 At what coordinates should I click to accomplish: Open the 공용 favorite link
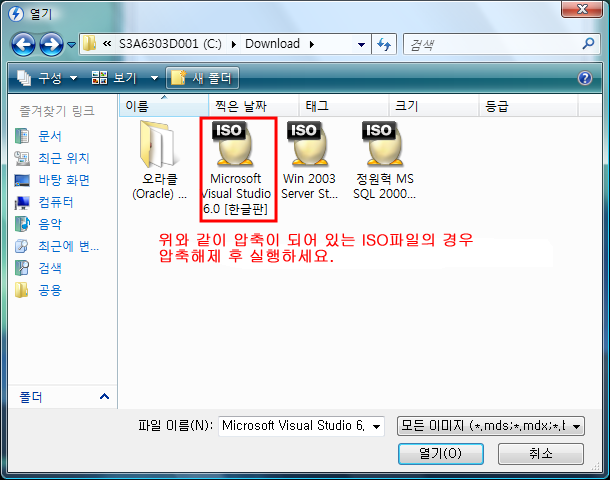(x=50, y=290)
